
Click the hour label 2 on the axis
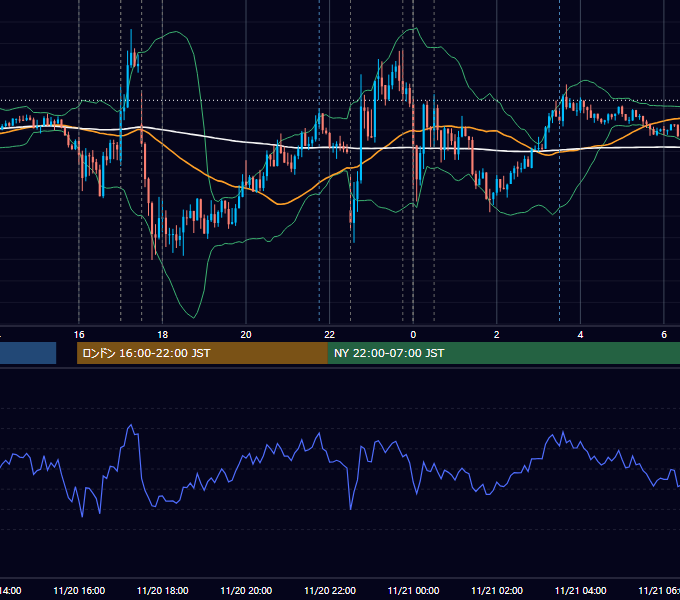coord(497,335)
